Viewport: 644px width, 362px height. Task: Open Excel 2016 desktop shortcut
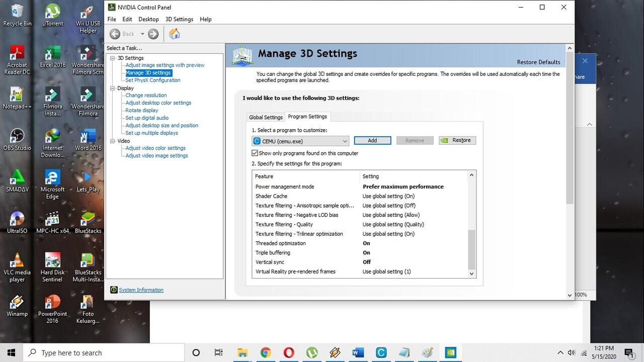pos(52,57)
